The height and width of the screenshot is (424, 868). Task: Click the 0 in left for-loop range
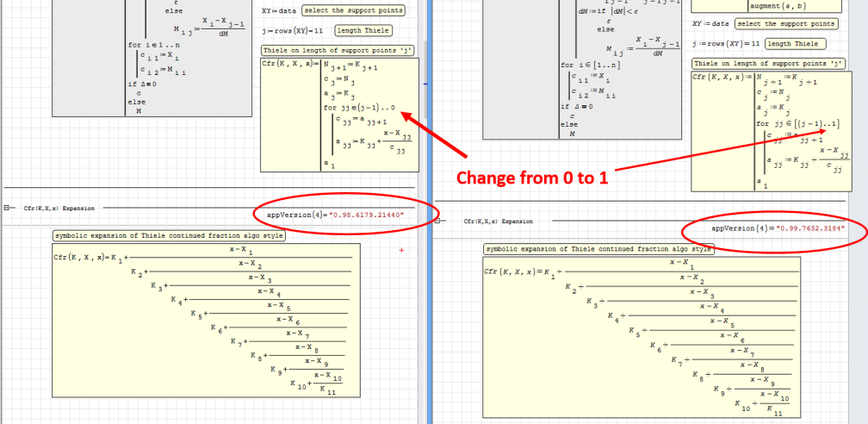pos(392,109)
